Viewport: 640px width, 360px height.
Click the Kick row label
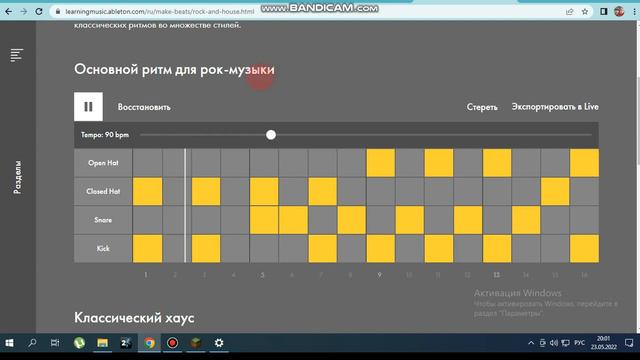pyautogui.click(x=103, y=249)
